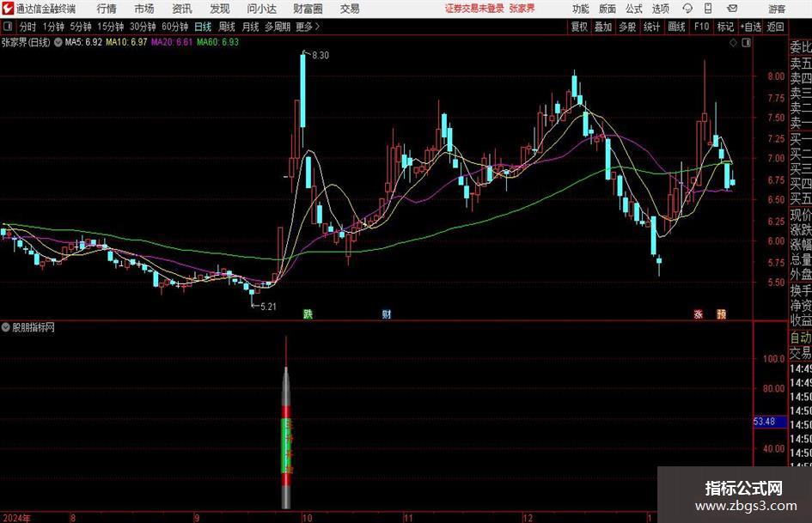812x523 pixels.
Task: Click the 股朋指标网 indicator title
Action: 34,327
